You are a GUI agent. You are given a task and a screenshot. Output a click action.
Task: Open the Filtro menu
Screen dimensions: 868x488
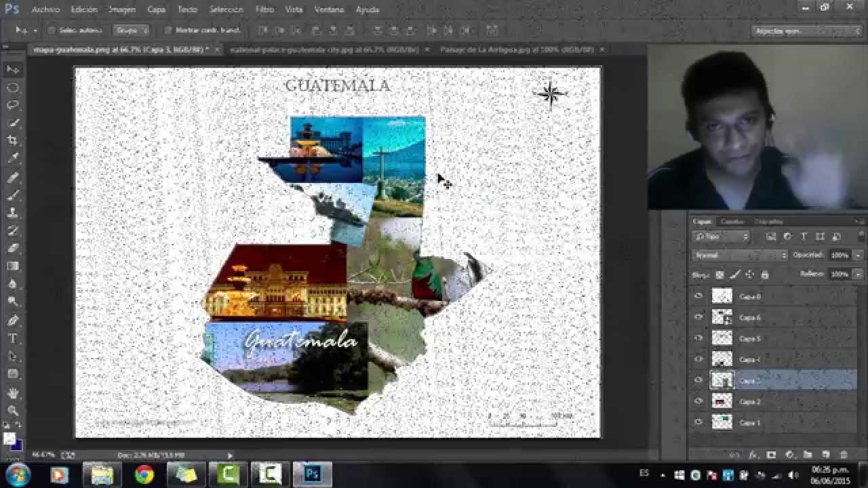click(264, 9)
